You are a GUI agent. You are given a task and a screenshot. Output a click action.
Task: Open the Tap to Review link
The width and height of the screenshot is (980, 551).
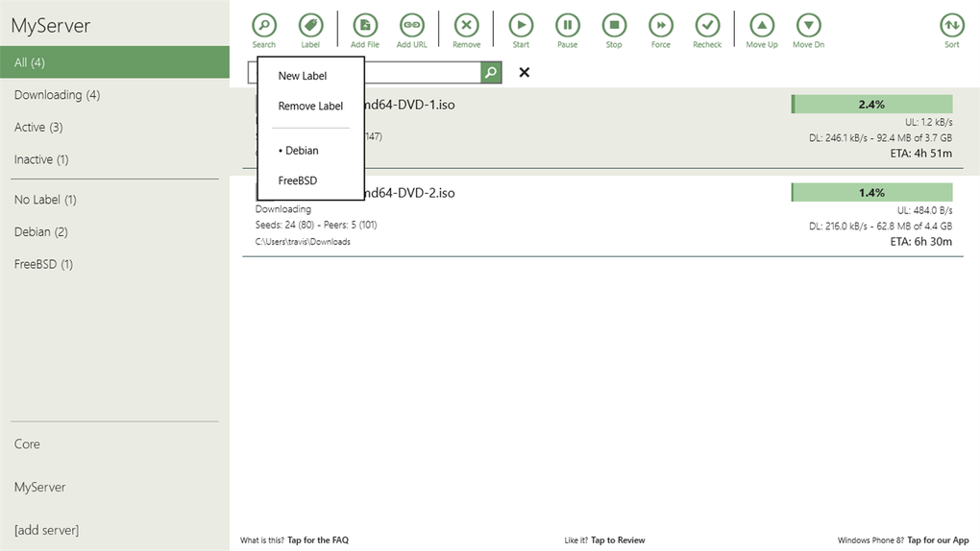[x=618, y=540]
